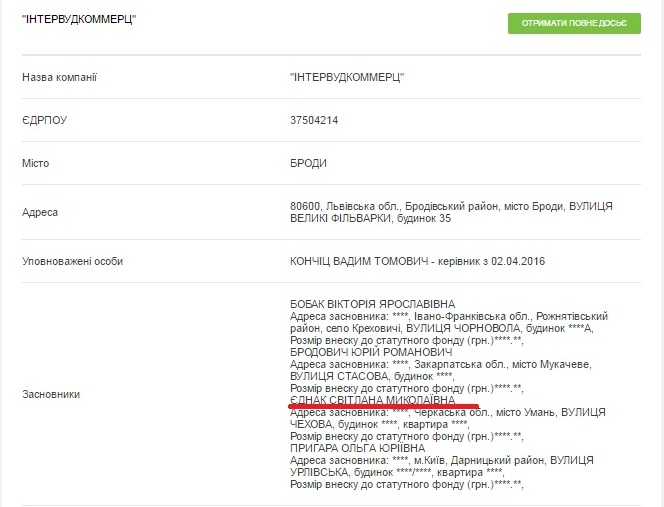The height and width of the screenshot is (507, 664).
Task: Click the founder address line mentioning 'Дарницький район'
Action: tap(440, 460)
